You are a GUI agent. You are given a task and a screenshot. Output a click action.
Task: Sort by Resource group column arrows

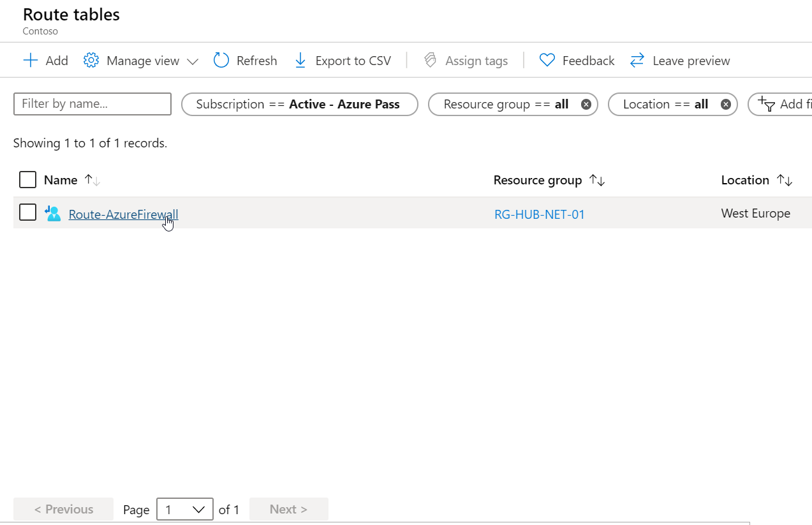click(x=597, y=181)
